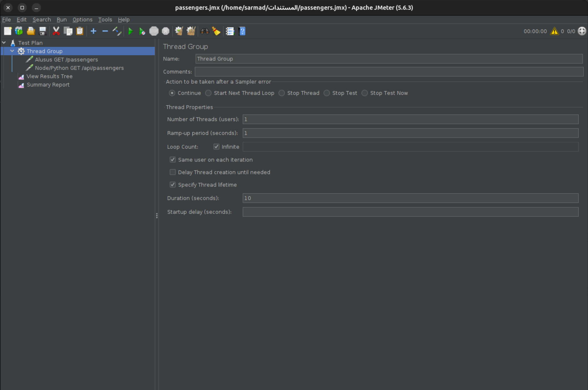The width and height of the screenshot is (588, 390).
Task: Click the blue plus Expand All icon
Action: coord(93,31)
